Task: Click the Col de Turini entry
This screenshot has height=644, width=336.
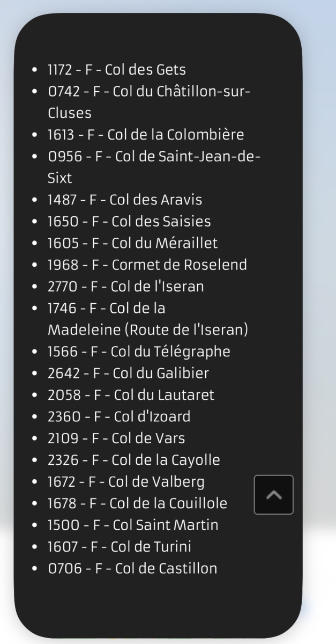Action: (120, 547)
